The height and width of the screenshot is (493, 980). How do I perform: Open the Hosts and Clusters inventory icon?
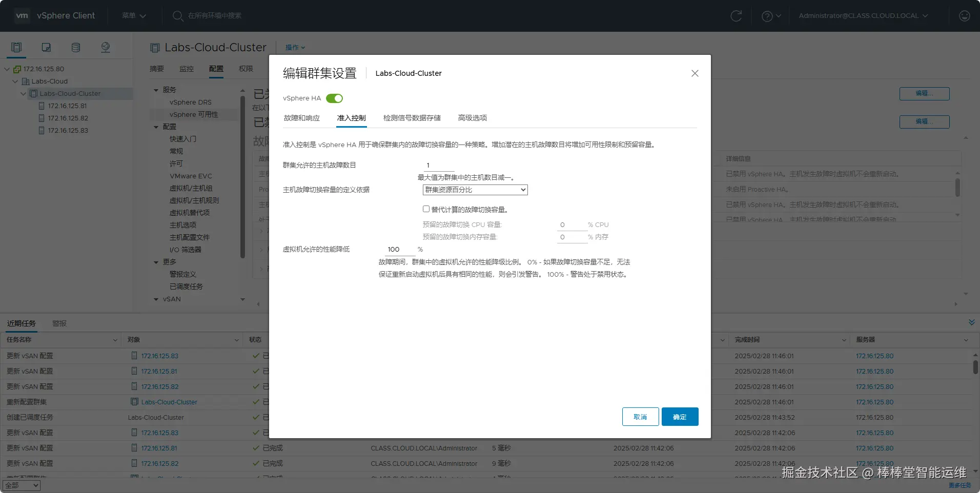[16, 48]
